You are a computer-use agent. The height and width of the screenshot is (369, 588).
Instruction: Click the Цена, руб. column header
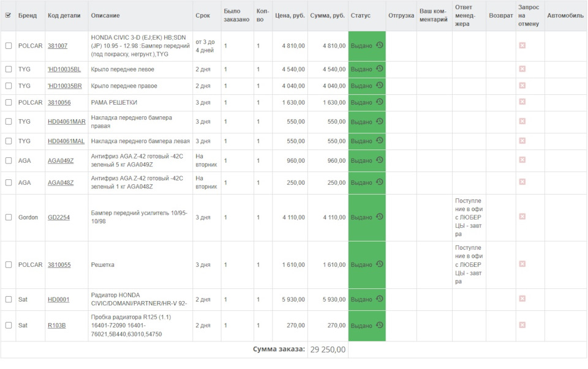(x=290, y=15)
